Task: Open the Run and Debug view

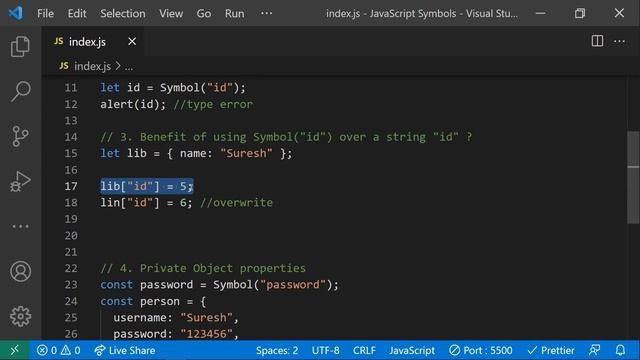Action: coord(20,181)
